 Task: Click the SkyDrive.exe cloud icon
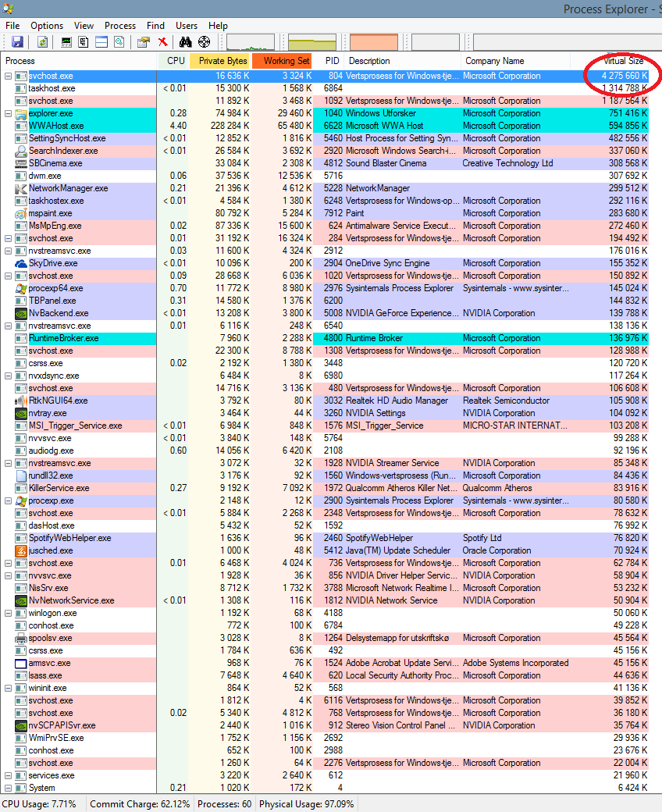pyautogui.click(x=21, y=263)
